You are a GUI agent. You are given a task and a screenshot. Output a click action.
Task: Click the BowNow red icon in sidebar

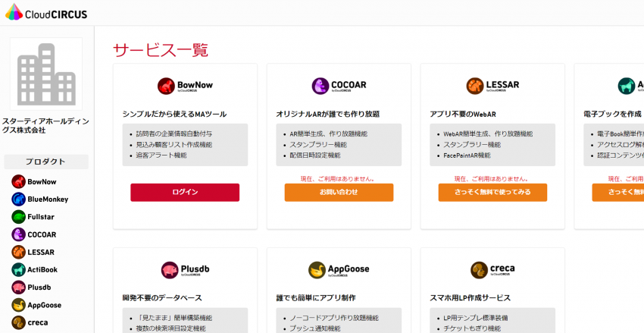(18, 181)
